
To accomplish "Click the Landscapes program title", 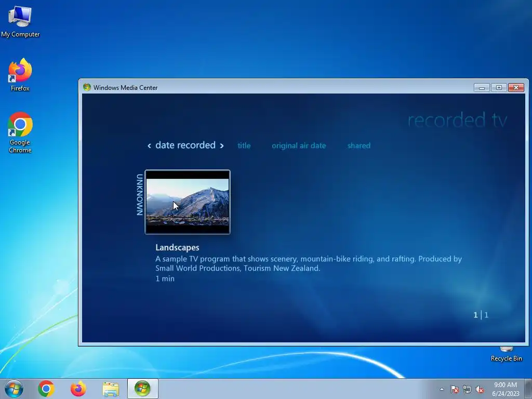I will tap(177, 247).
